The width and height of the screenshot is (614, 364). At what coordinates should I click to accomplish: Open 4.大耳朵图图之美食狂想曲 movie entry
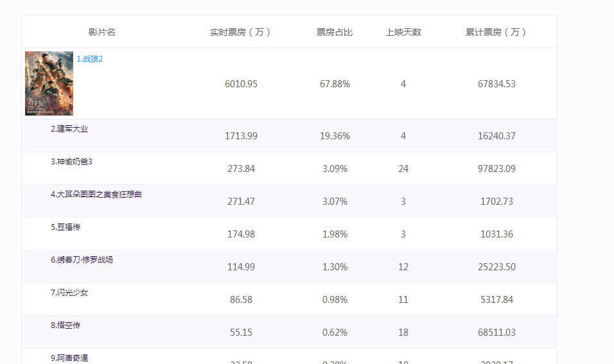(96, 195)
